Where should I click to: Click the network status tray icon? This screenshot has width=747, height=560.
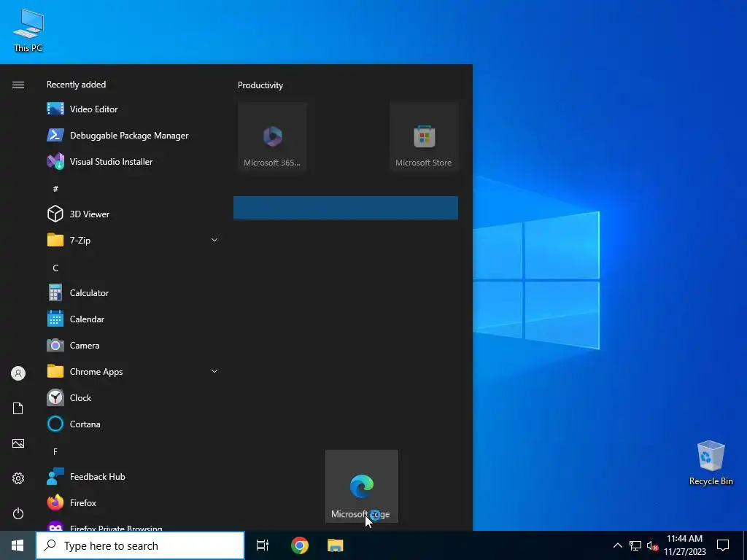pos(635,545)
